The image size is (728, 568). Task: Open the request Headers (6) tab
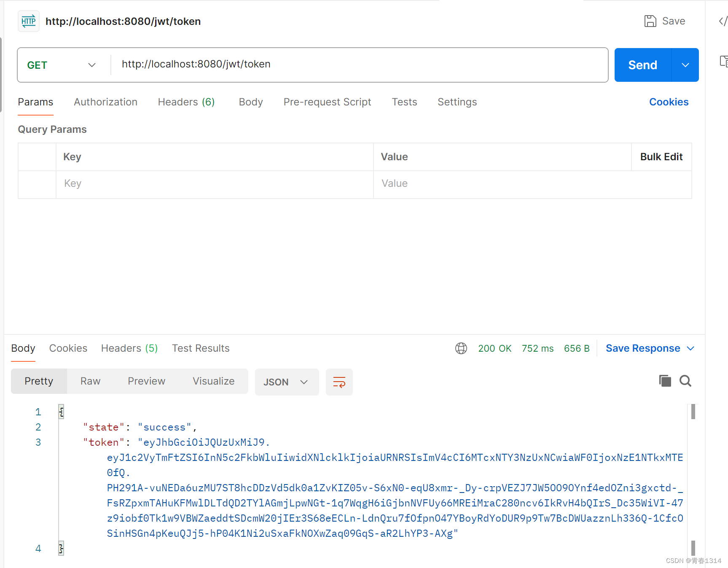(186, 102)
